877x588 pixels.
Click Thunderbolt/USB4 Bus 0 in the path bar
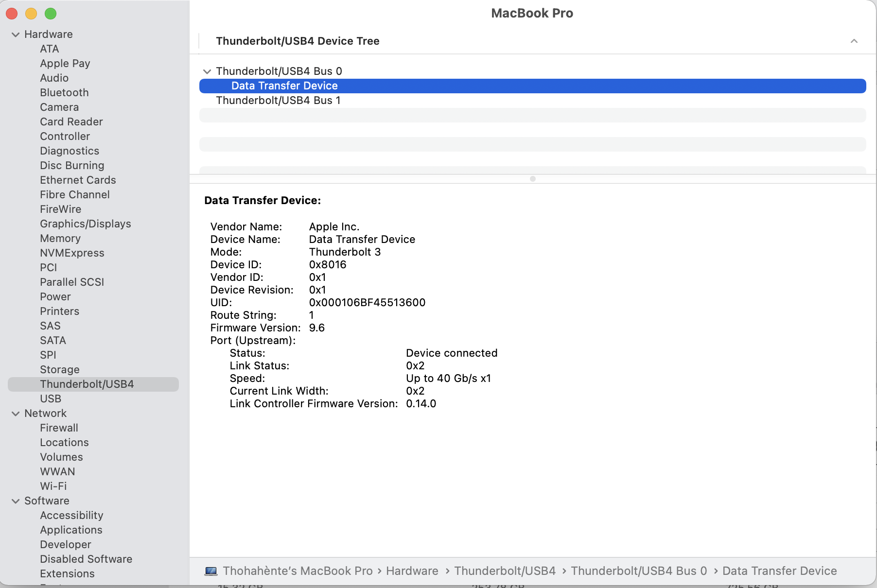tap(639, 571)
